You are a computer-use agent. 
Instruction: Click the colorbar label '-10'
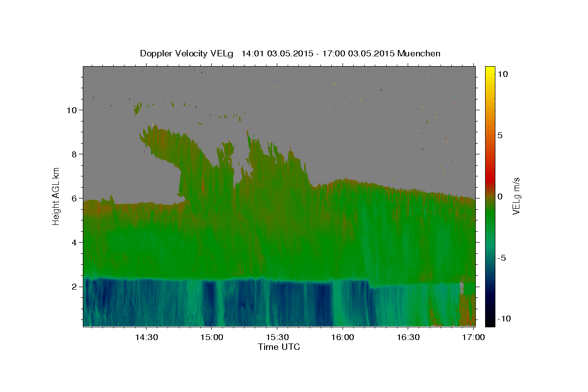tap(504, 318)
